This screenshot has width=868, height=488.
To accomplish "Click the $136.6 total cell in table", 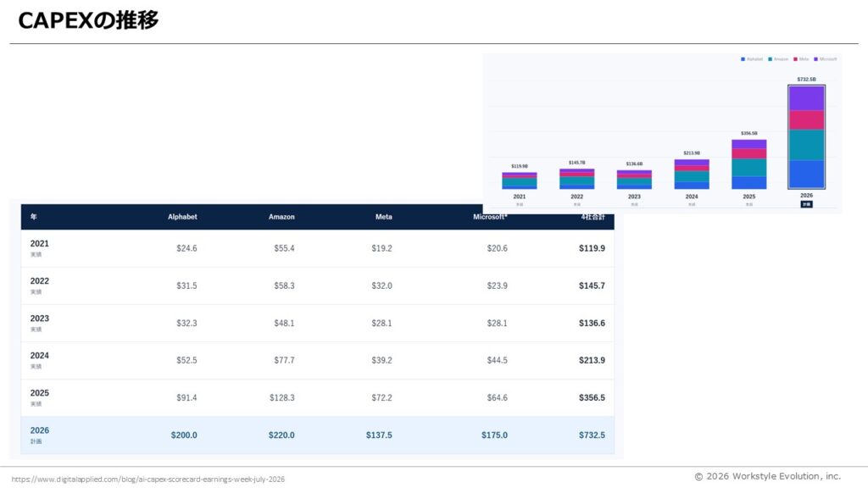I will pos(592,323).
